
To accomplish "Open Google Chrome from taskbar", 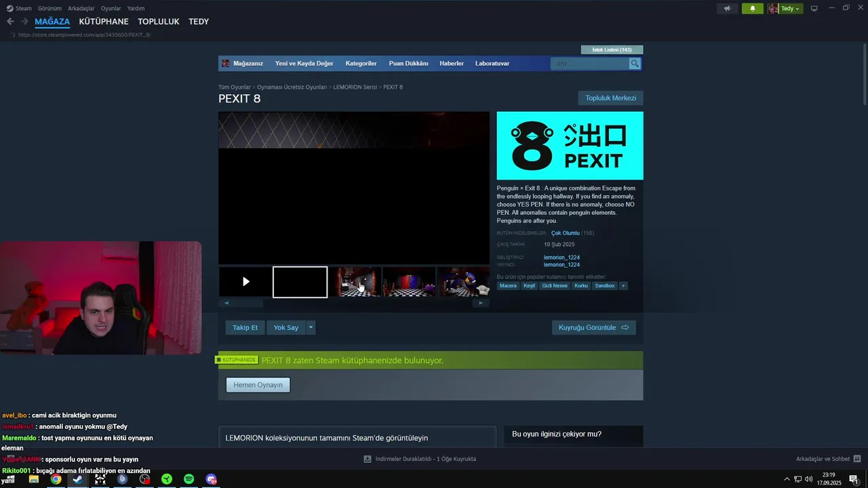I will [56, 479].
